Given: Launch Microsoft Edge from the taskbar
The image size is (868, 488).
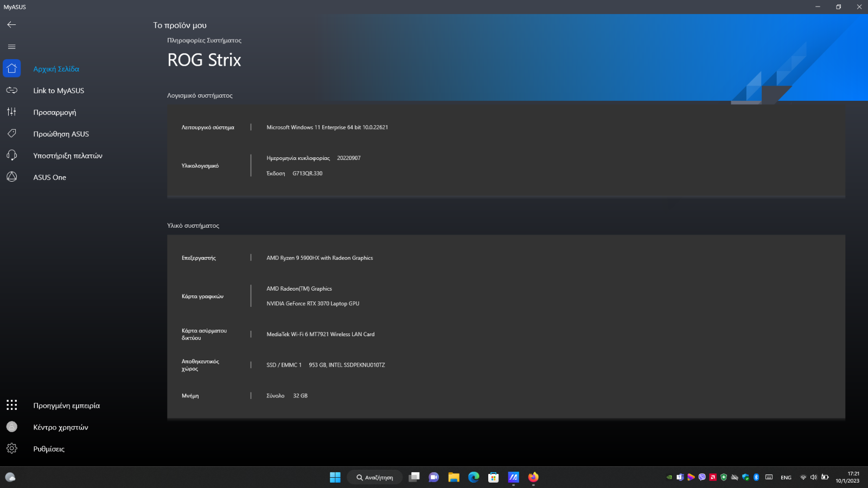Looking at the screenshot, I should pyautogui.click(x=474, y=477).
